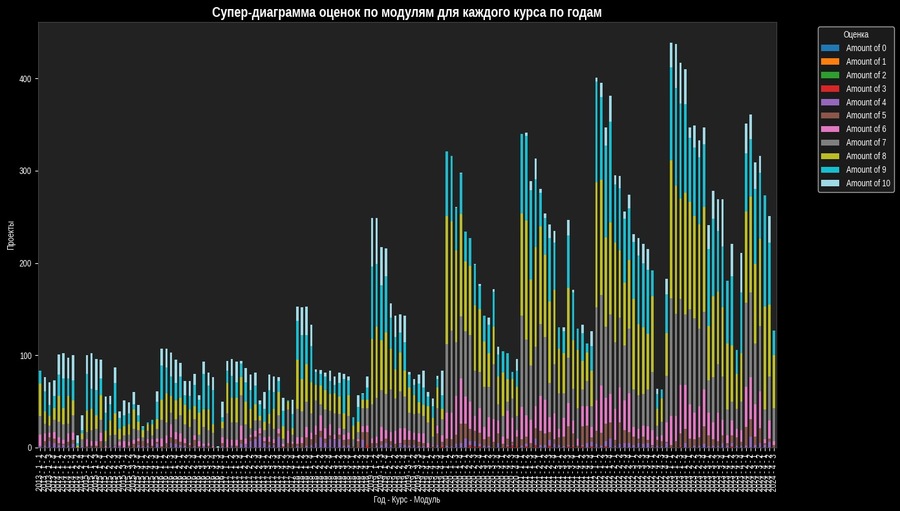Click the 'Amount of 4' legend label
This screenshot has width=900, height=511.
point(866,102)
